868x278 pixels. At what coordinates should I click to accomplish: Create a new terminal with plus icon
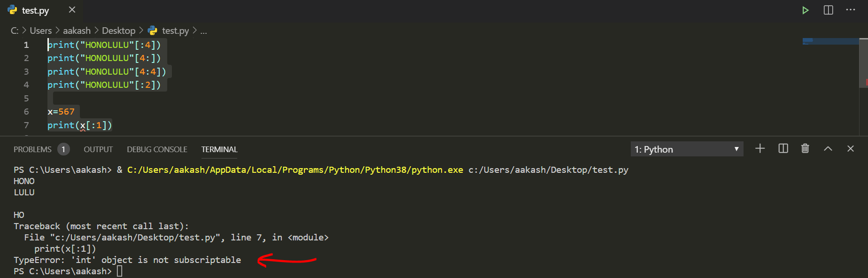[x=760, y=149]
